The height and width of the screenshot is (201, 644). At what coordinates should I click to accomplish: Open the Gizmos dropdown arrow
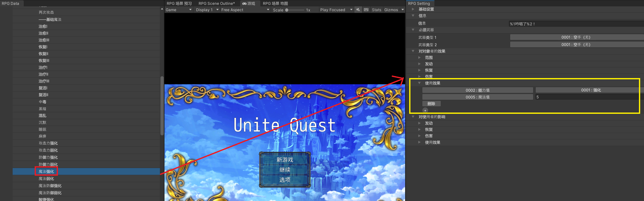coord(403,10)
